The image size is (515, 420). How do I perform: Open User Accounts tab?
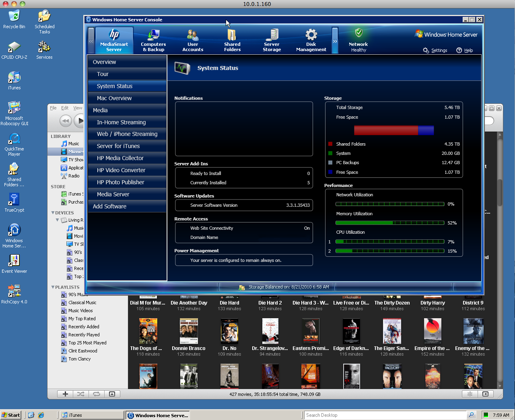[193, 40]
